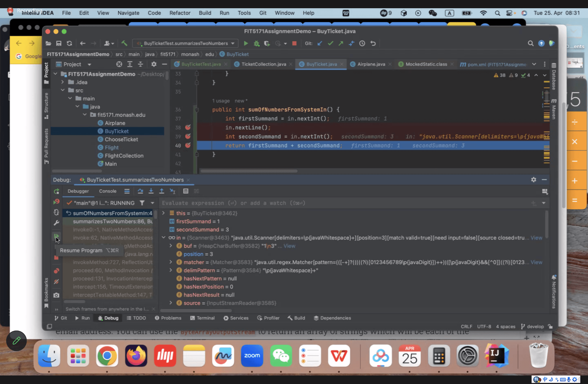Click the Rollback undo icon in toolbar
Screen dimensions: 588x384
click(x=373, y=43)
